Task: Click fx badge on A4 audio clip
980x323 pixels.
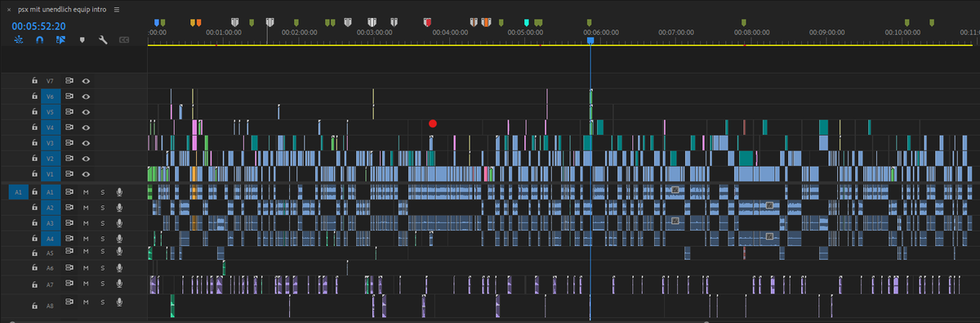Action: tap(768, 236)
